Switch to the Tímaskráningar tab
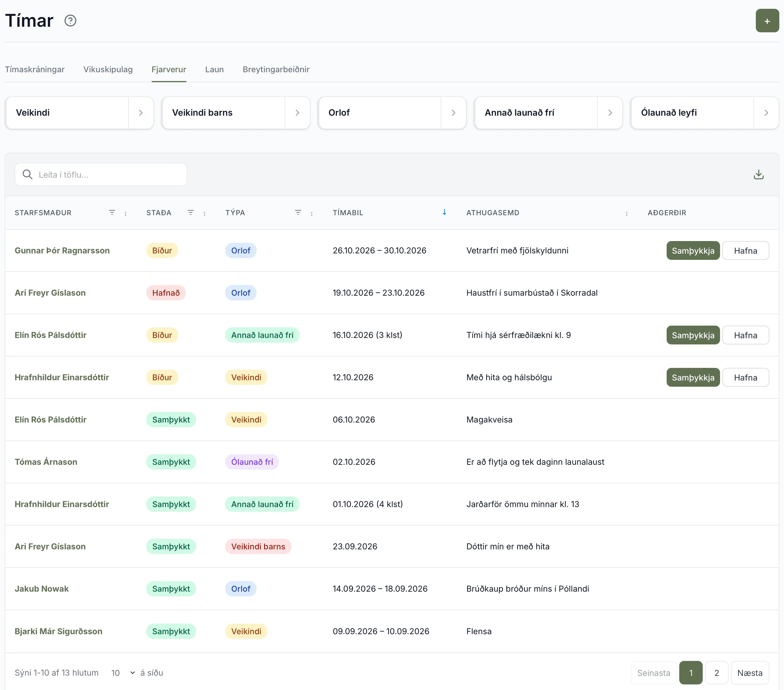This screenshot has height=690, width=784. pos(35,70)
